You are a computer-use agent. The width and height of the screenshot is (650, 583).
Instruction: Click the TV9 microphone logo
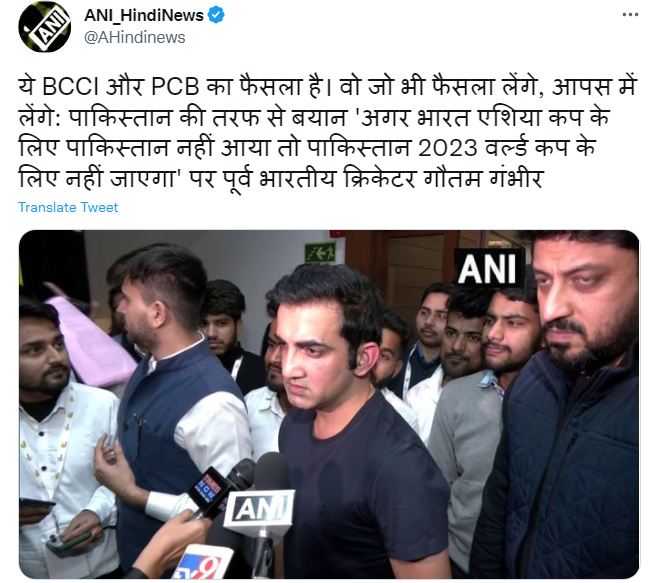pos(202,561)
